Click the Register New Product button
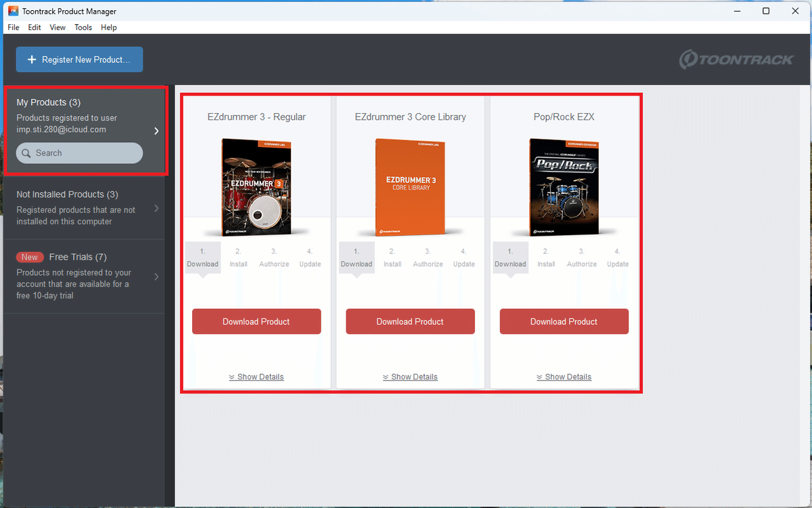812x508 pixels. coord(79,60)
